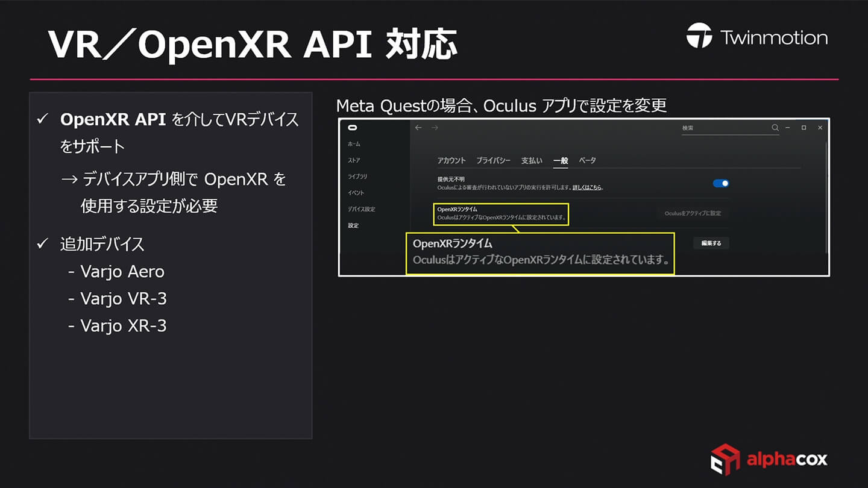Image resolution: width=868 pixels, height=488 pixels.
Task: Switch to the アカウント tab
Action: [x=451, y=160]
